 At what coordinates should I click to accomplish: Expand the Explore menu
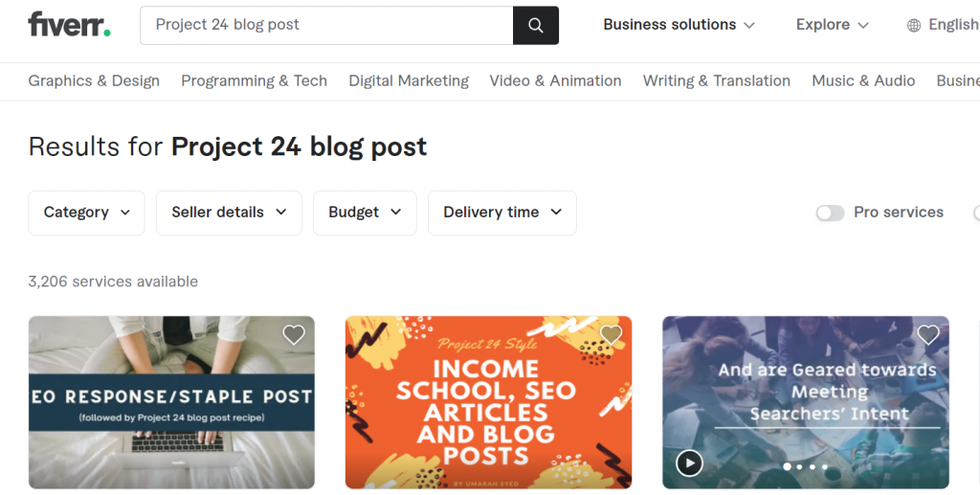pyautogui.click(x=832, y=25)
